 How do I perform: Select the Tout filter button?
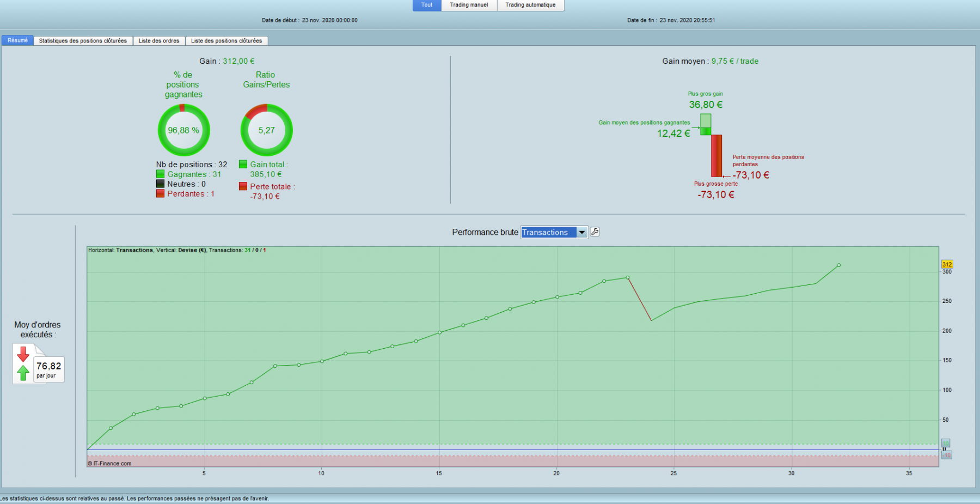click(427, 5)
